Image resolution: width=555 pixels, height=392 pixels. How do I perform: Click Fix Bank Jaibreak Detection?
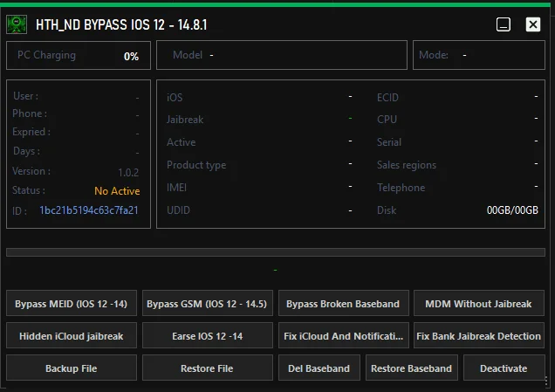pyautogui.click(x=478, y=336)
